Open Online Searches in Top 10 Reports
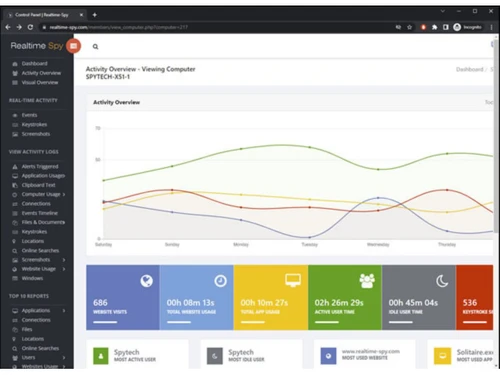This screenshot has width=500, height=375. [40, 348]
